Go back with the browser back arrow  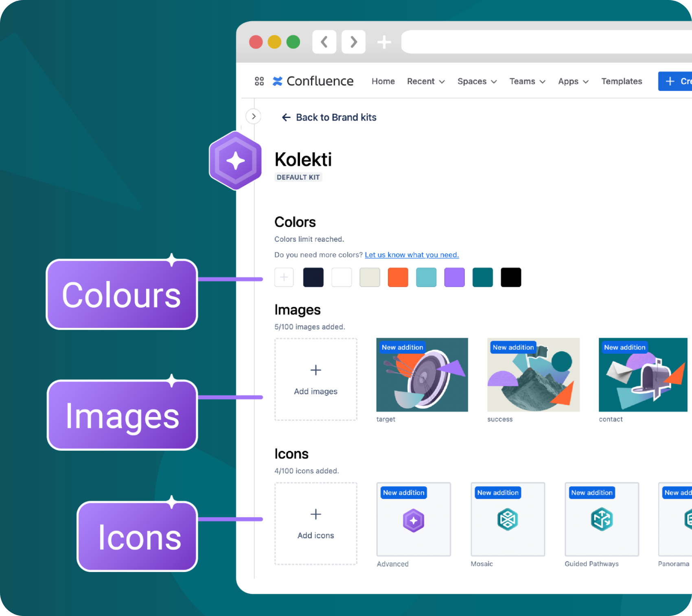[x=324, y=42]
